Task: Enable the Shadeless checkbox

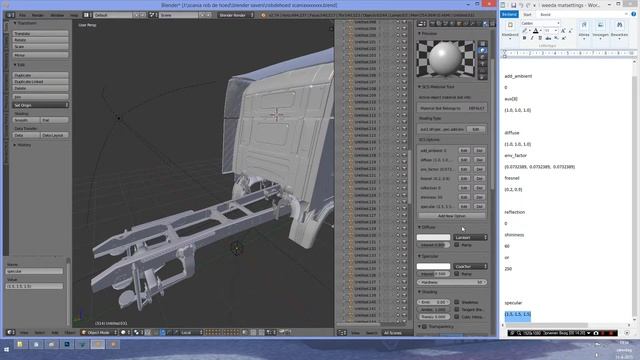Action: click(457, 302)
